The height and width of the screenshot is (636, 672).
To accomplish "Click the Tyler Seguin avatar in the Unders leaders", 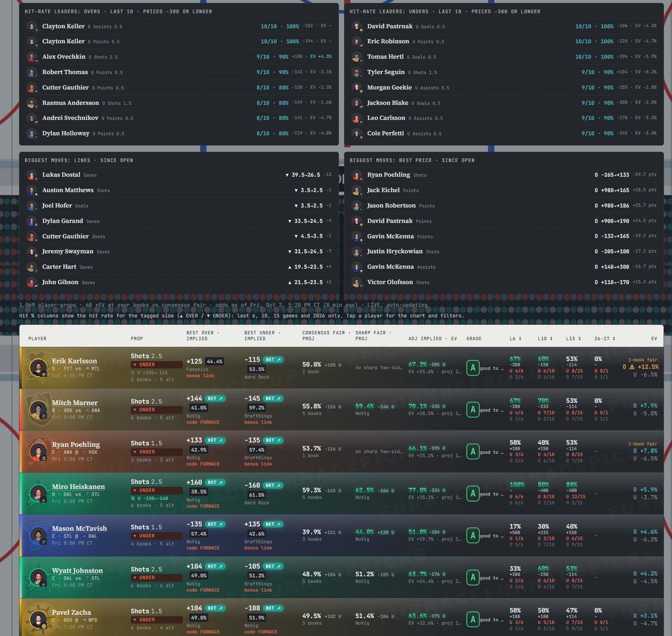I will tap(357, 72).
